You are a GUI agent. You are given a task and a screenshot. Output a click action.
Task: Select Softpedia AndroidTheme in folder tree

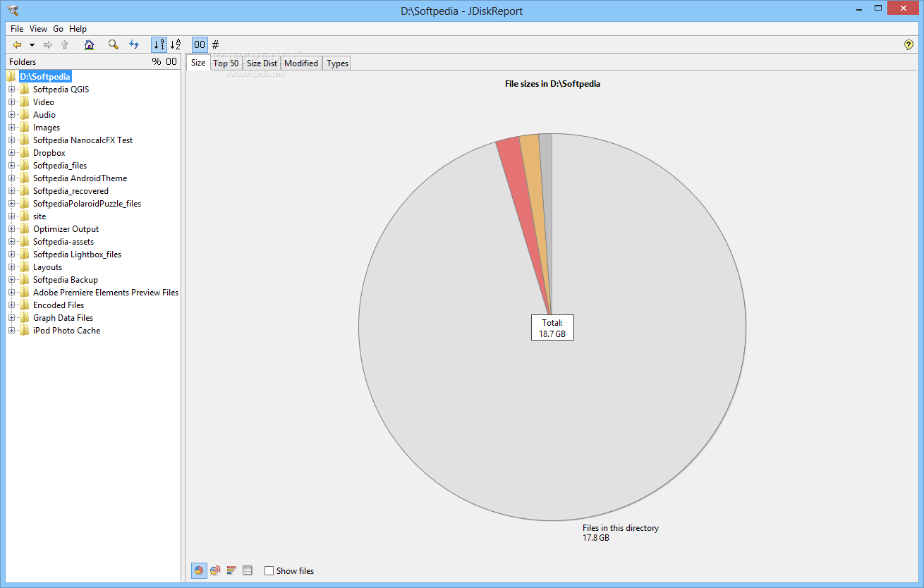pyautogui.click(x=80, y=178)
